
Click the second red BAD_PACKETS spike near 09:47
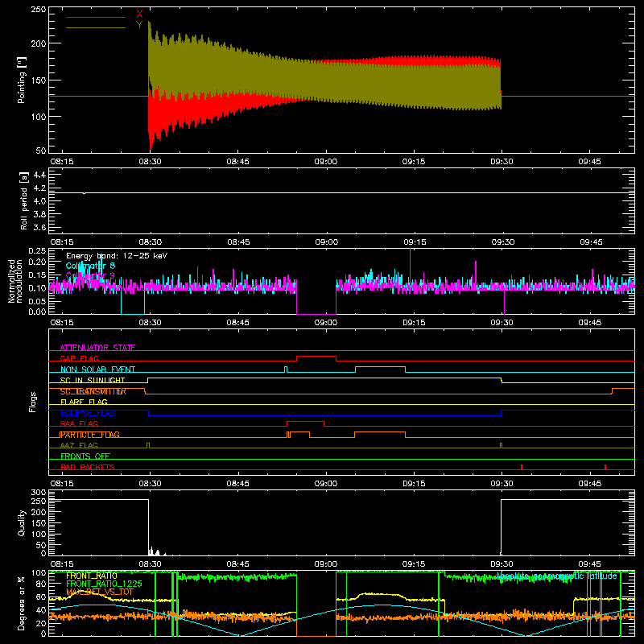[605, 467]
